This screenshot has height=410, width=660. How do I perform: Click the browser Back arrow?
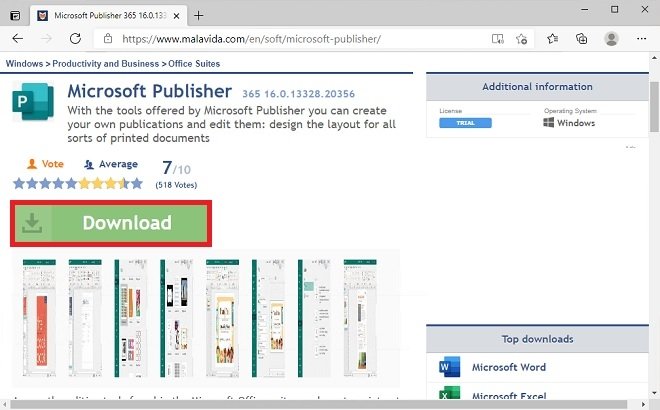pos(18,39)
